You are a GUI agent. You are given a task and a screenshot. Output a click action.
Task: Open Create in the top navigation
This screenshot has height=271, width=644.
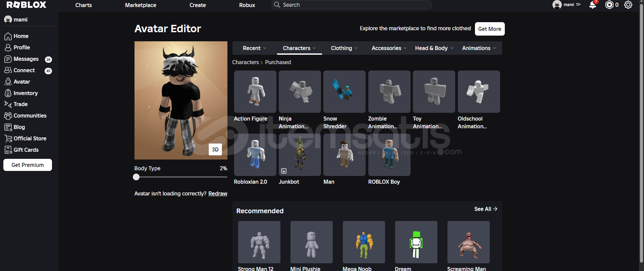point(198,5)
